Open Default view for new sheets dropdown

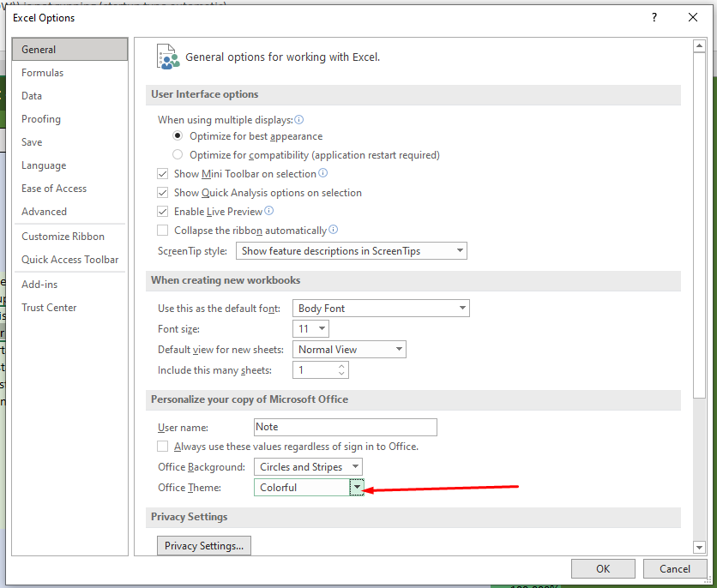pyautogui.click(x=349, y=350)
